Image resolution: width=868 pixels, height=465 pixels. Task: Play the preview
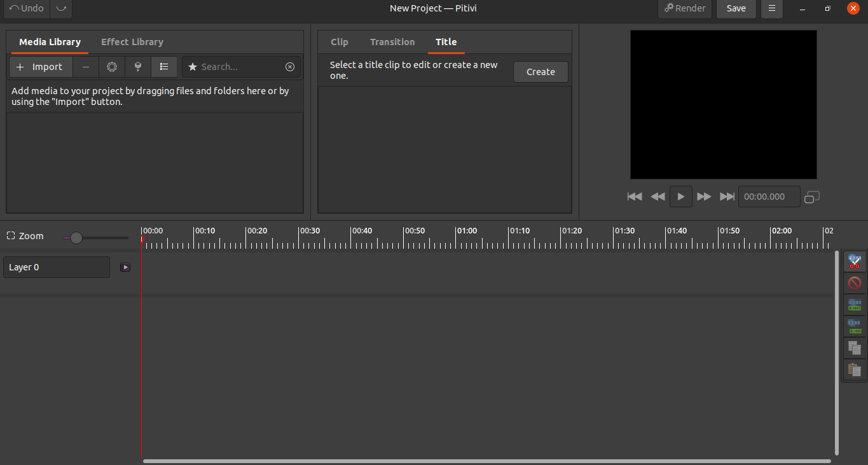[680, 197]
